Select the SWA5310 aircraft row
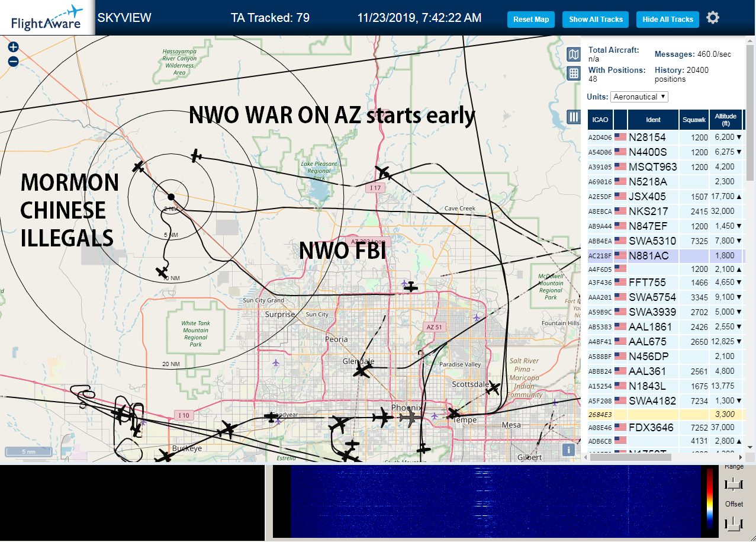756x542 pixels. pyautogui.click(x=666, y=240)
